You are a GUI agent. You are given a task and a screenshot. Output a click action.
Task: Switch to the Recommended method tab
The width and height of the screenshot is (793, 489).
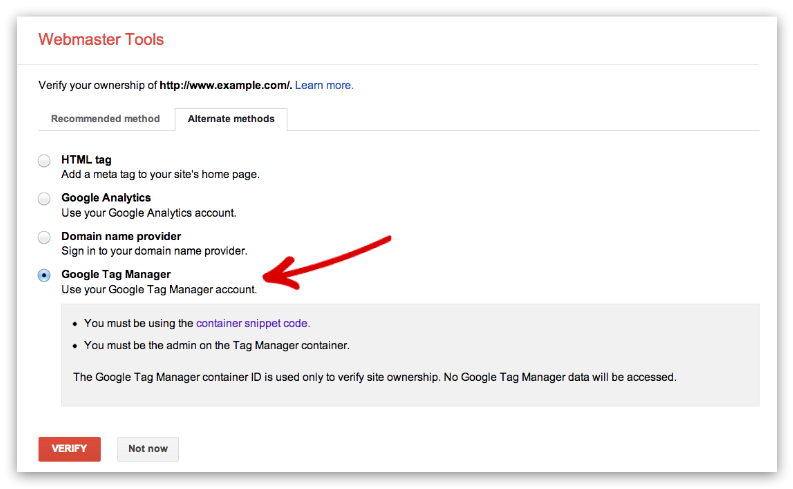[x=105, y=118]
